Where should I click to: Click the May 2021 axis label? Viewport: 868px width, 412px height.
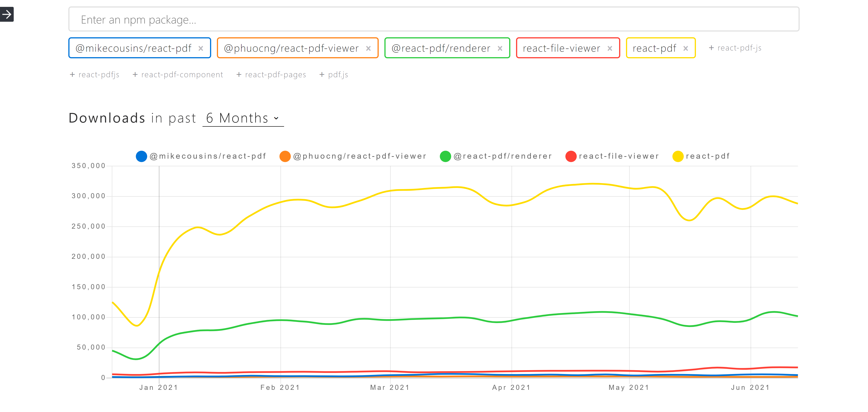click(x=629, y=387)
